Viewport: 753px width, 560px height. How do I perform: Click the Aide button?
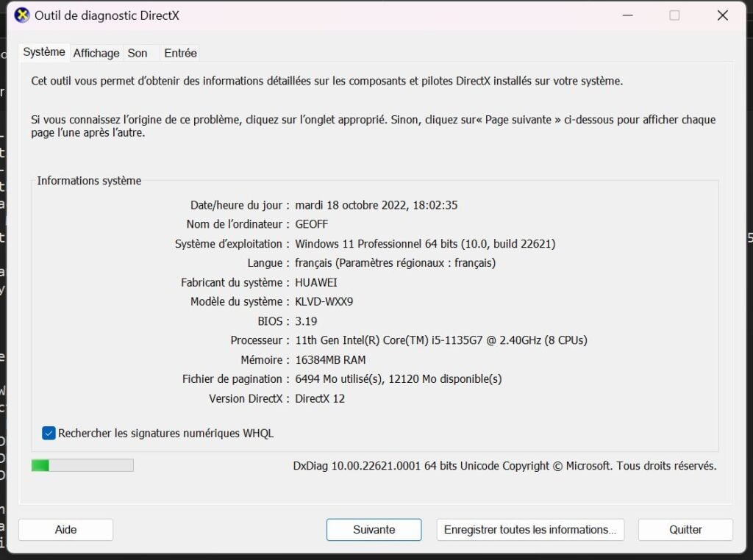(x=65, y=530)
